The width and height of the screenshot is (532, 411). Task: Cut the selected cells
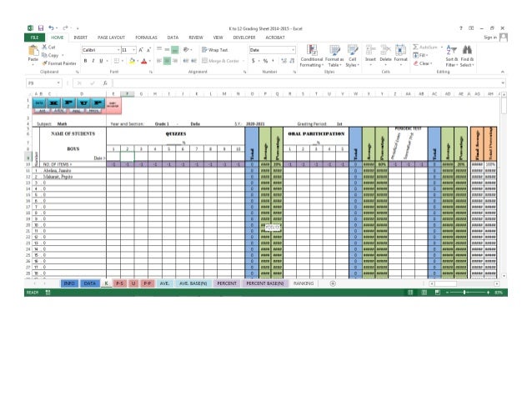tap(48, 48)
